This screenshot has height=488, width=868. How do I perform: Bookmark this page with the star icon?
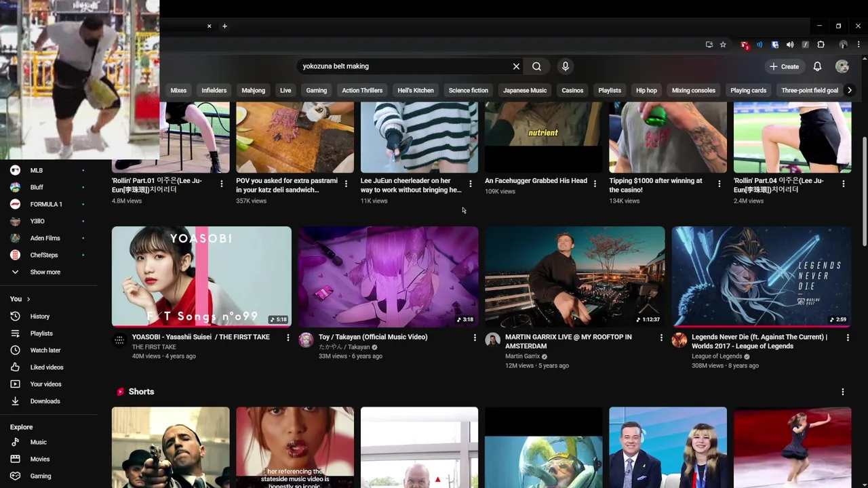click(x=723, y=45)
